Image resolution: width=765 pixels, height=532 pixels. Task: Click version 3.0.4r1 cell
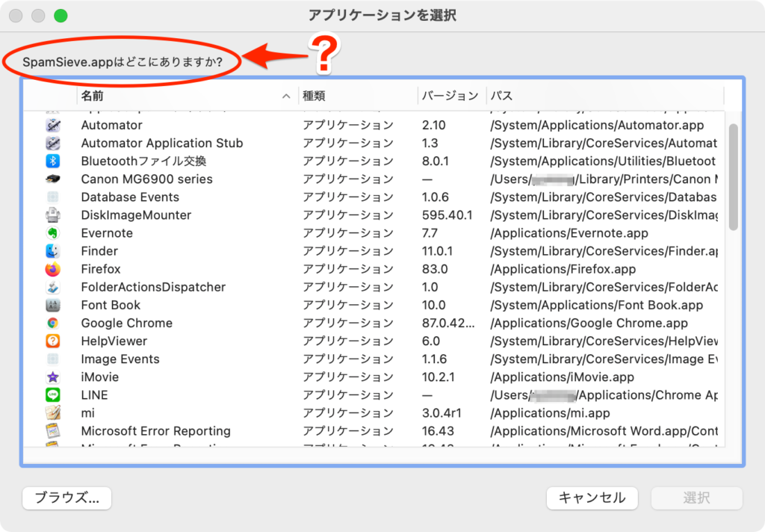click(x=442, y=413)
